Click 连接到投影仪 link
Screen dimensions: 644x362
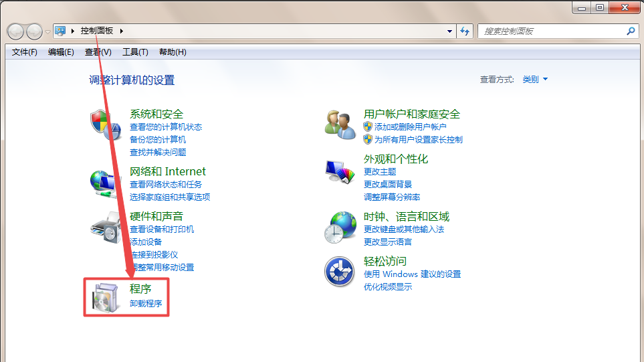(x=154, y=255)
